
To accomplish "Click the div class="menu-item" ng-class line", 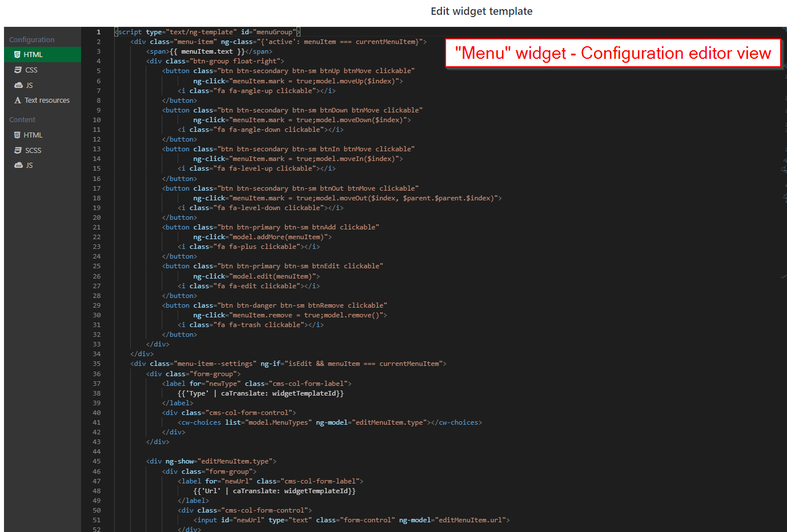I will pos(279,42).
